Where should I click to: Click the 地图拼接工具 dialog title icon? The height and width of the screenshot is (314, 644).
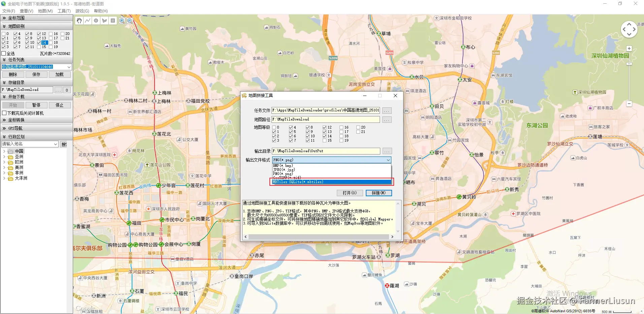pyautogui.click(x=244, y=96)
